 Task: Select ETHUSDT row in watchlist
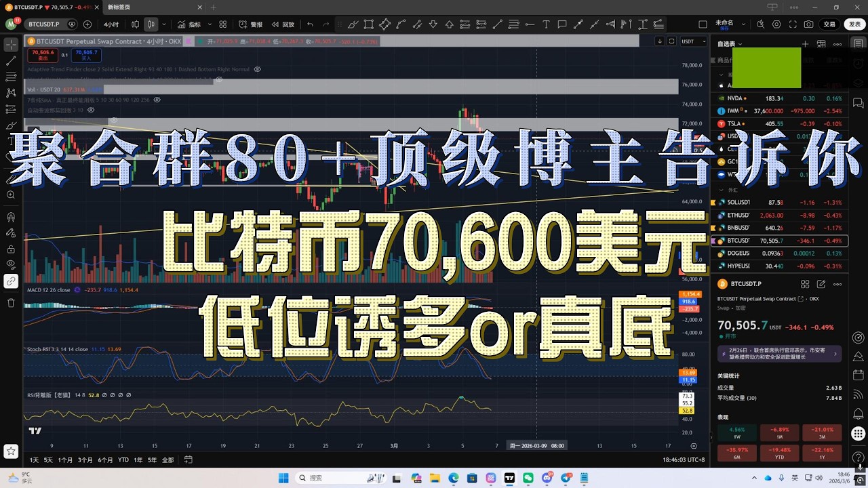pyautogui.click(x=780, y=215)
